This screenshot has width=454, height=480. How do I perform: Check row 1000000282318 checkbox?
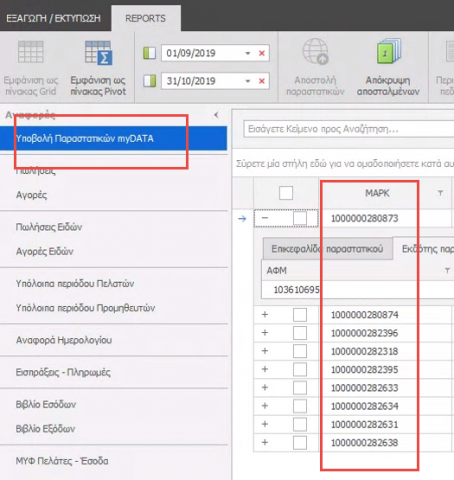(300, 351)
